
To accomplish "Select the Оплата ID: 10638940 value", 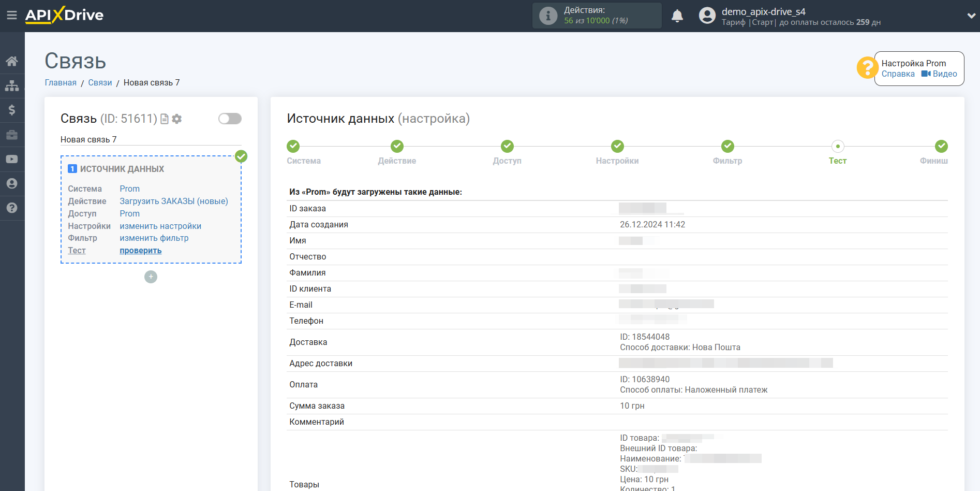I will click(x=645, y=380).
